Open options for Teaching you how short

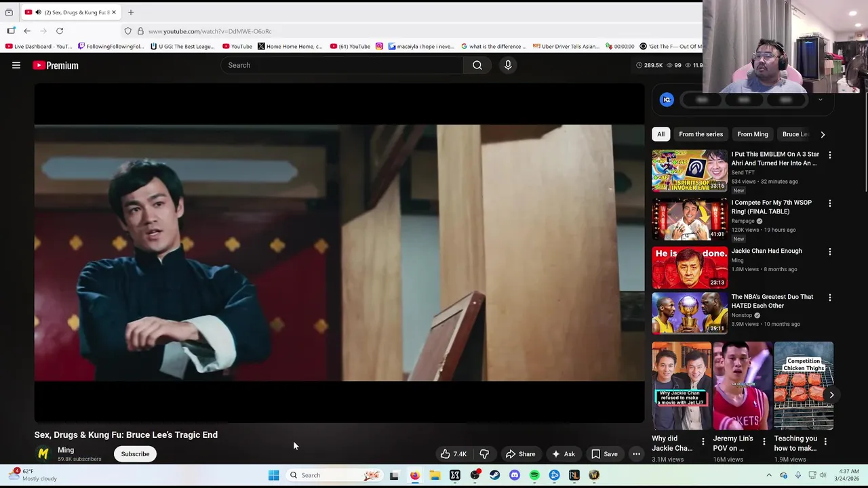pyautogui.click(x=825, y=442)
